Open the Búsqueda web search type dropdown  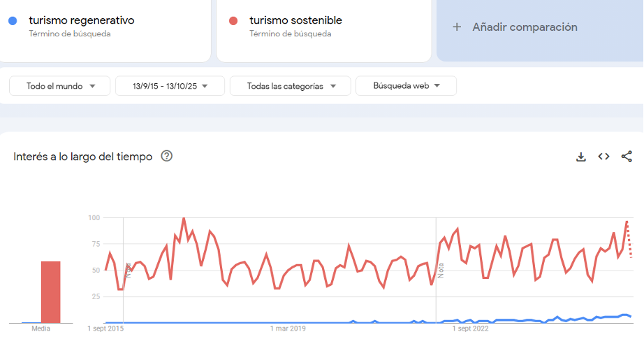click(x=406, y=86)
